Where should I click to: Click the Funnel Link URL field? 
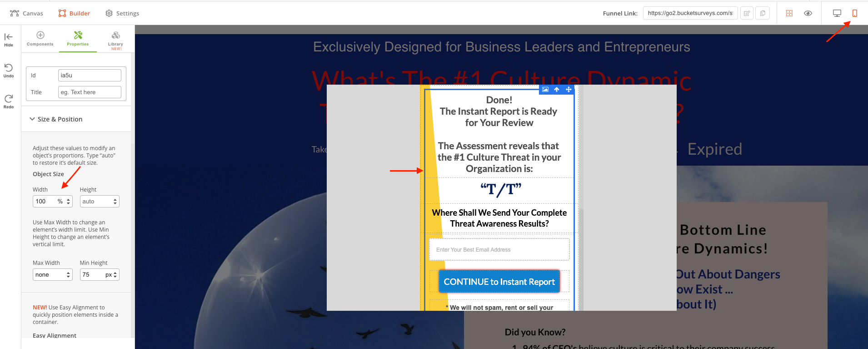690,13
